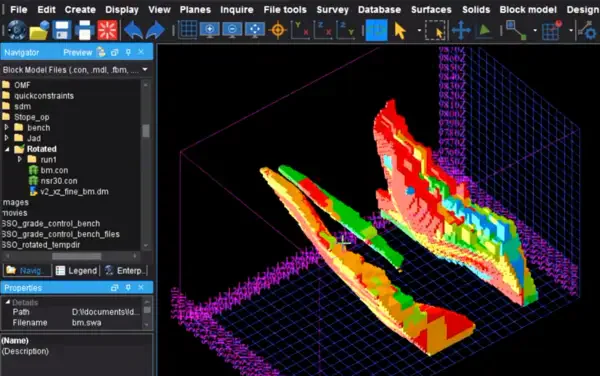Expand the run1 folder
This screenshot has width=600, height=376.
19,159
